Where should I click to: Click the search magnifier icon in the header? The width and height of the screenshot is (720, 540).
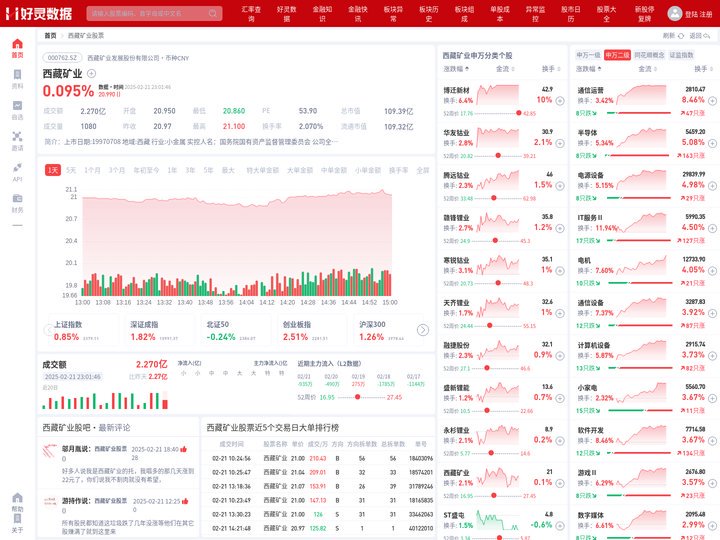click(x=213, y=13)
